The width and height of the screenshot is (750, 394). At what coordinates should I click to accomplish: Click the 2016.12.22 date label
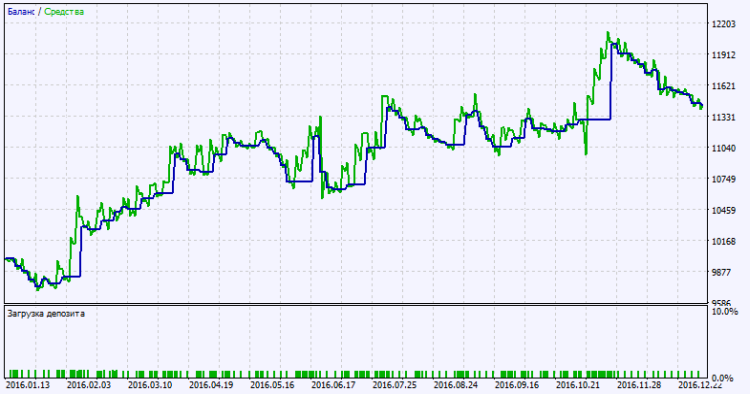click(701, 384)
